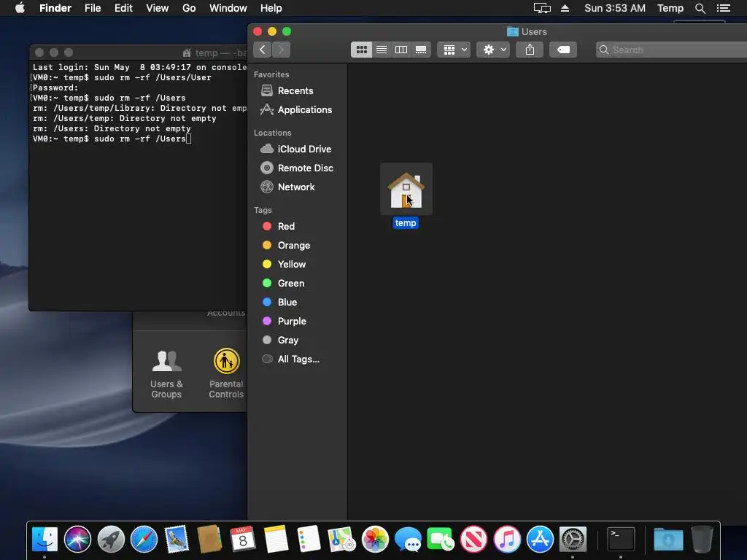Open iTunes from the Dock

coord(507,540)
